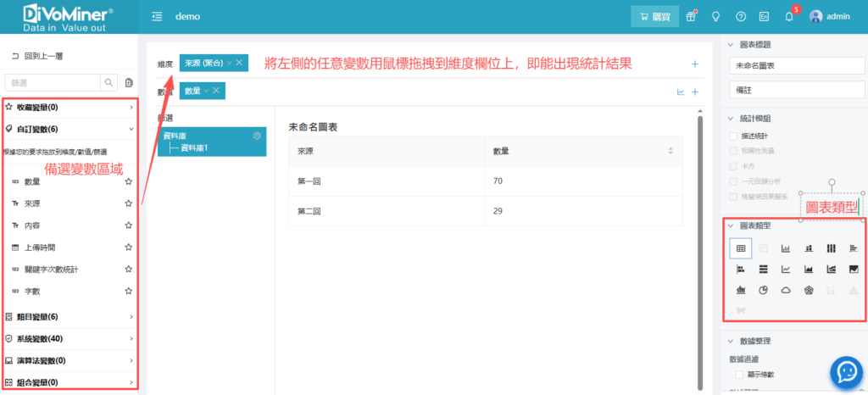This screenshot has width=868, height=395.
Task: Collapse the 圖表類型 section
Action: coord(731,225)
